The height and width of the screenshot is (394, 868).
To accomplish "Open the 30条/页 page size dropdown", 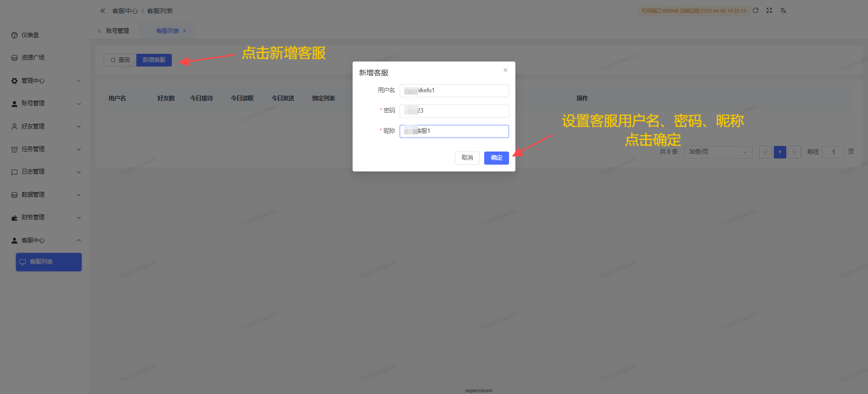I will (x=718, y=152).
